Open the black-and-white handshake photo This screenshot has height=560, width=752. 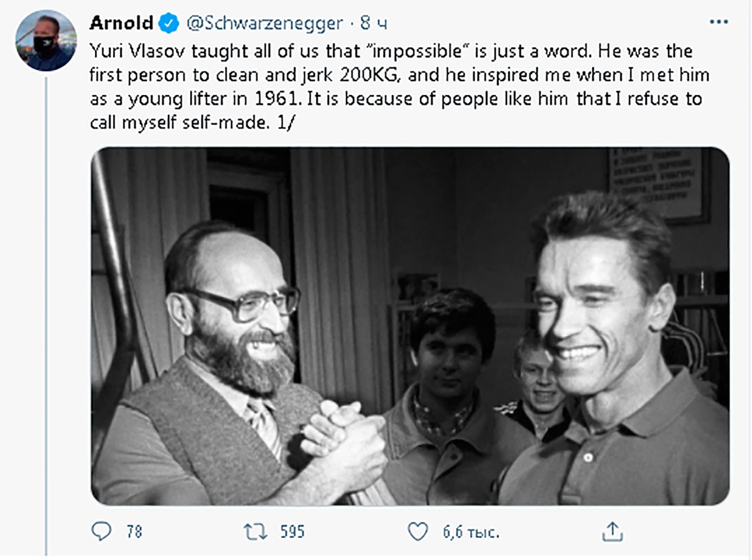pos(409,326)
